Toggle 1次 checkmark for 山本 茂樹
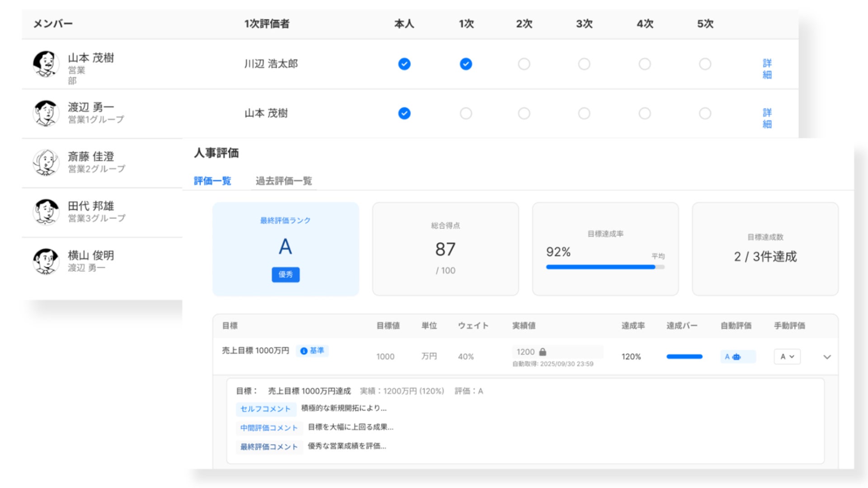The image size is (868, 488). 466,64
